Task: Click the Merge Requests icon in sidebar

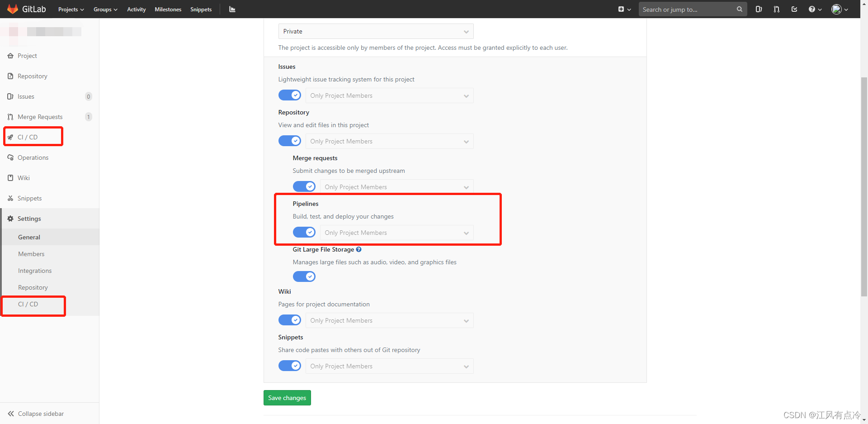Action: [10, 117]
